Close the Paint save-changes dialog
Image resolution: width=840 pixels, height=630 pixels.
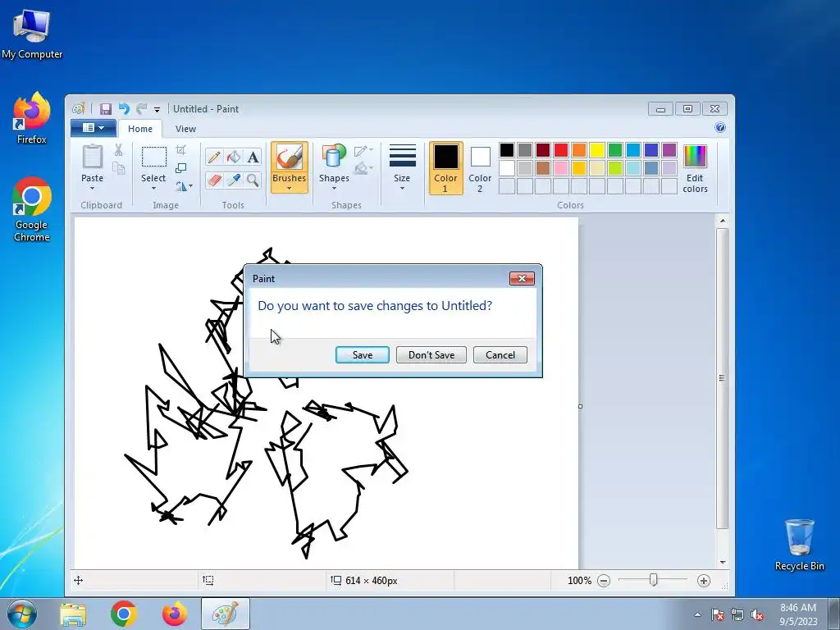[x=522, y=279]
